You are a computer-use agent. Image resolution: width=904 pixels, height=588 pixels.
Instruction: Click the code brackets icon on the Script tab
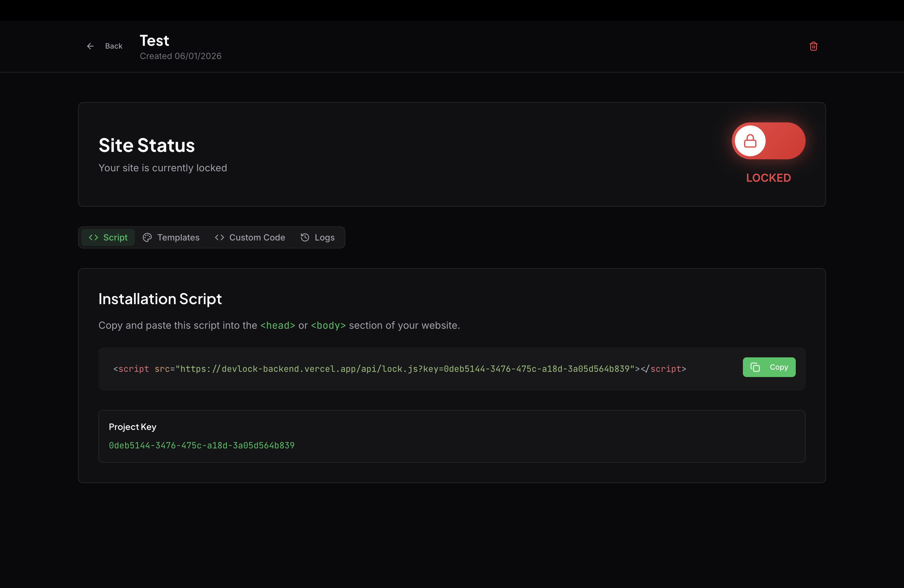[93, 237]
